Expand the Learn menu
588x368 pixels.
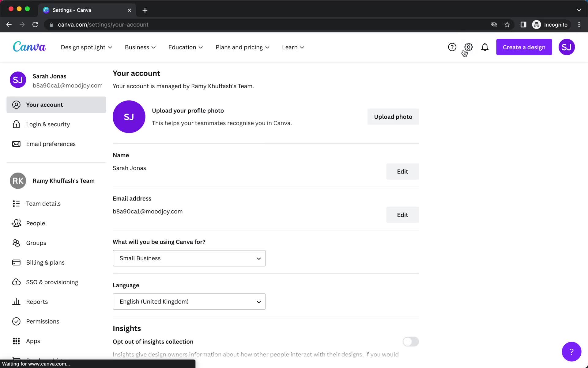[293, 47]
